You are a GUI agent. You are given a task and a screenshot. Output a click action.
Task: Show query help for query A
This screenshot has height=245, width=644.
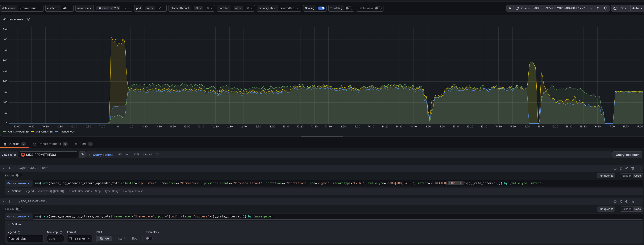[x=615, y=168]
